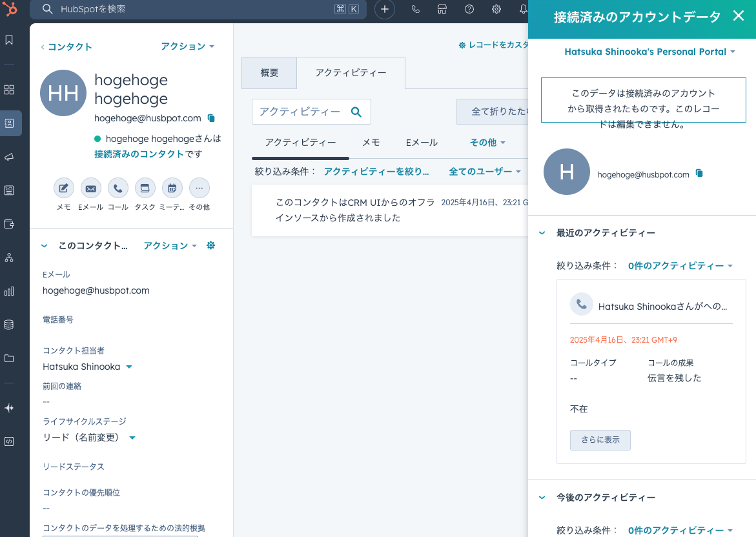Screen dimensions: 756x537
Task: Create a note with the メモ icon
Action: (64, 188)
